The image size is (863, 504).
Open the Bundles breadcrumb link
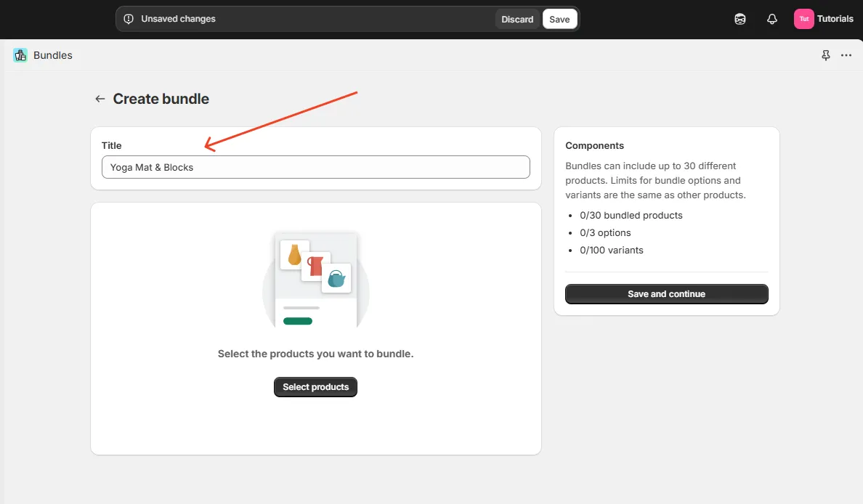[52, 55]
